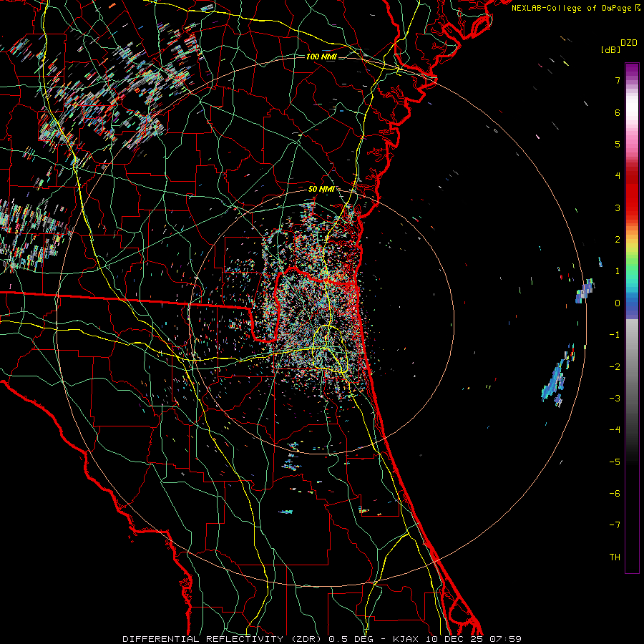This screenshot has width=644, height=644.
Task: Click the 1 value on color scale
Action: 618,271
